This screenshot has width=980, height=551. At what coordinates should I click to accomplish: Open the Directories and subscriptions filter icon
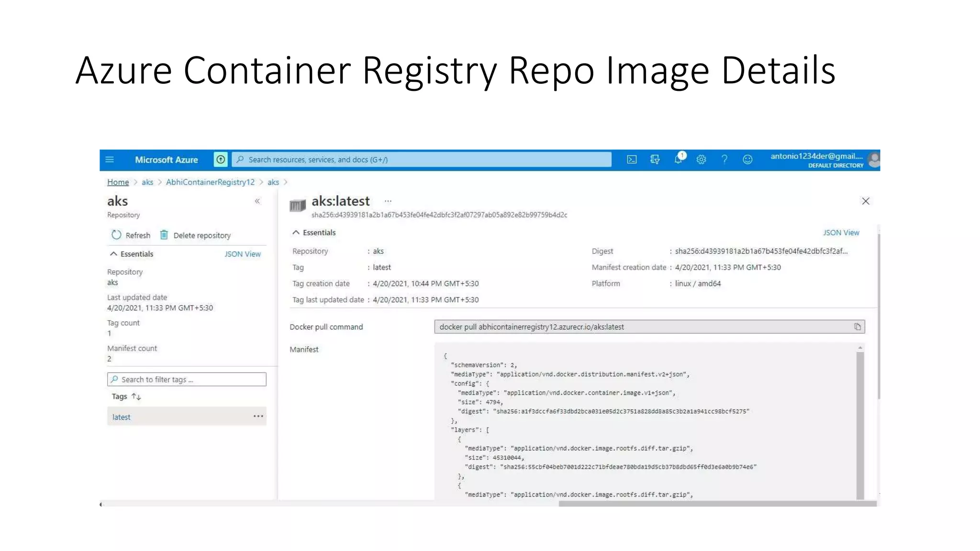pyautogui.click(x=655, y=160)
